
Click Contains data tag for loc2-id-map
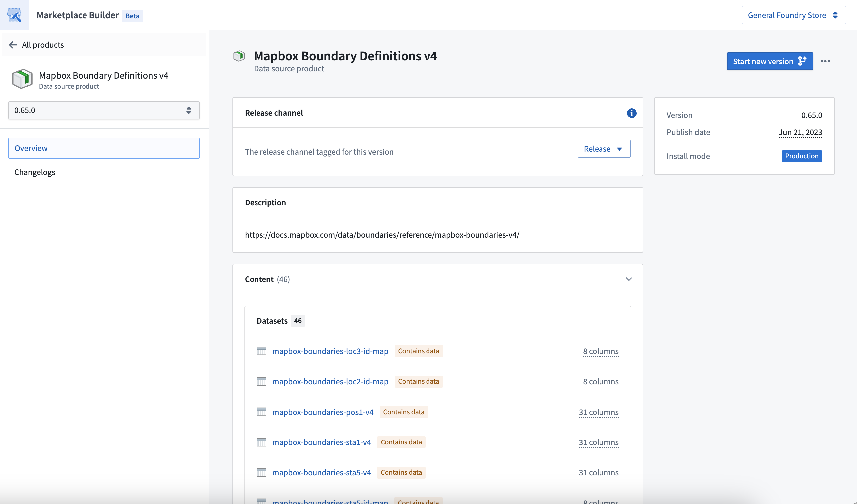418,382
